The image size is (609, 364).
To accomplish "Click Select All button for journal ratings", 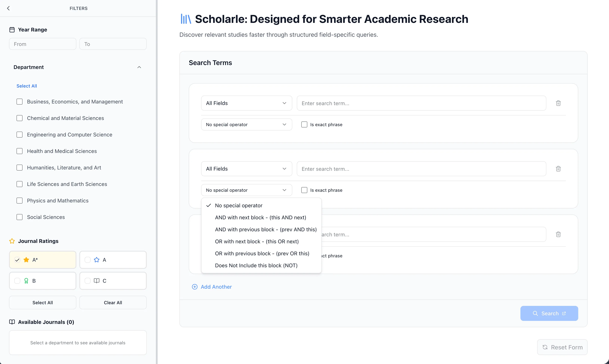I will coord(42,303).
